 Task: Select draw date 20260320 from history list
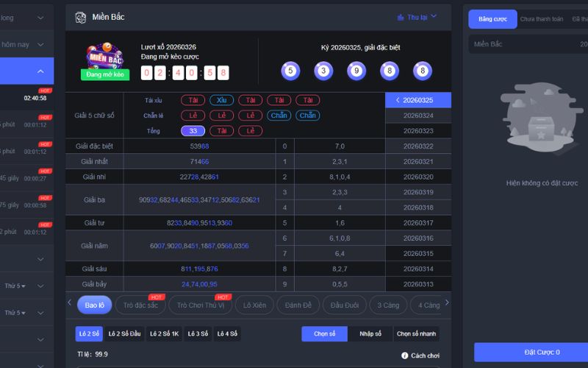418,177
